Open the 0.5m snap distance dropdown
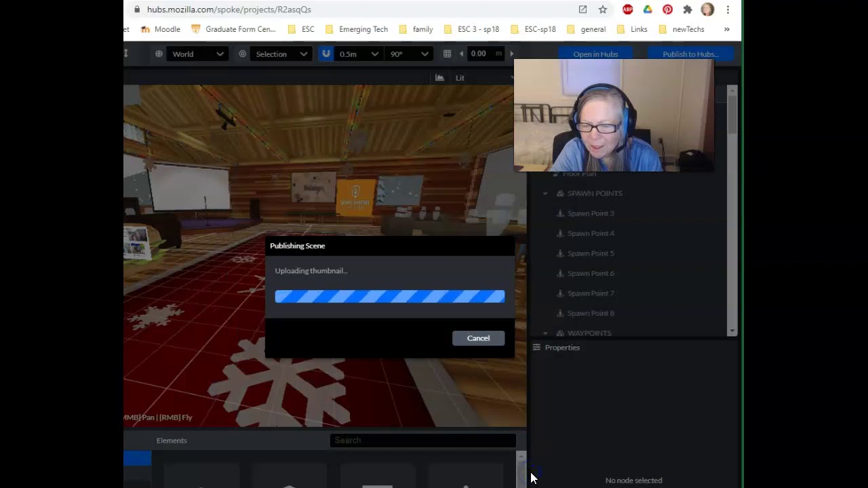Screen dimensions: 868x488 point(359,54)
